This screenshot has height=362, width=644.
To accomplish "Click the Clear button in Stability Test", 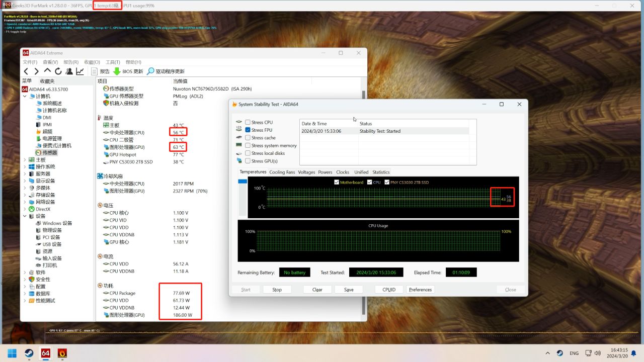I will click(317, 290).
